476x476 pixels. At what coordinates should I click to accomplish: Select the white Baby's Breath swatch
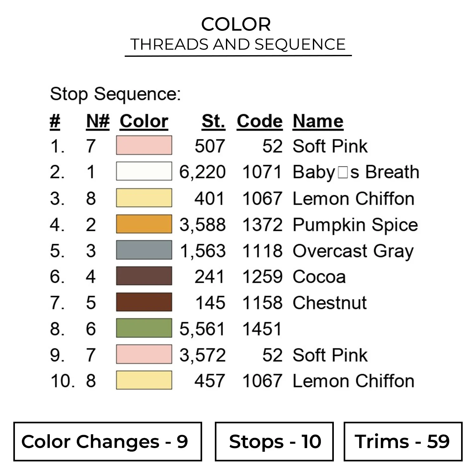144,171
